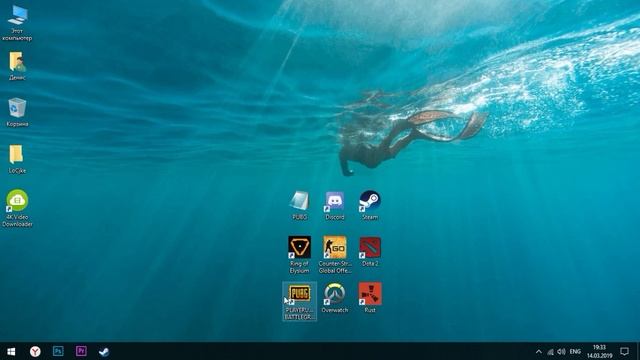
Task: Select the PUBG folder icon above Ring of Elysium
Action: click(300, 205)
